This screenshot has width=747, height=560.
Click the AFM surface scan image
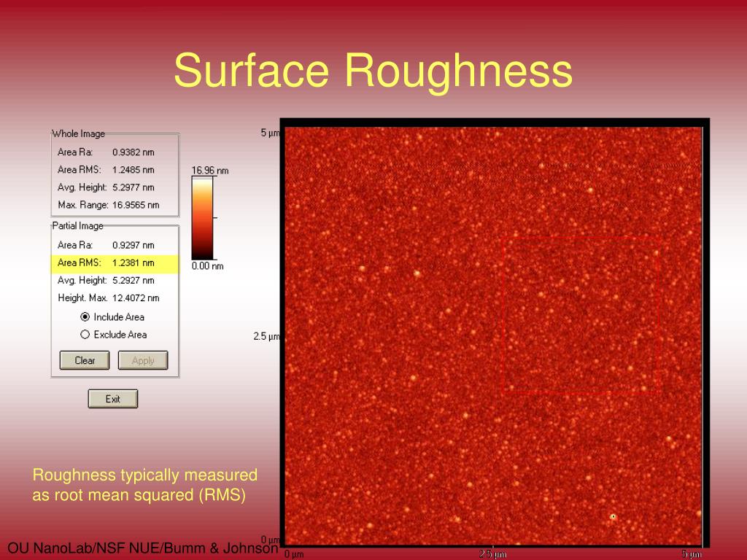pyautogui.click(x=494, y=336)
